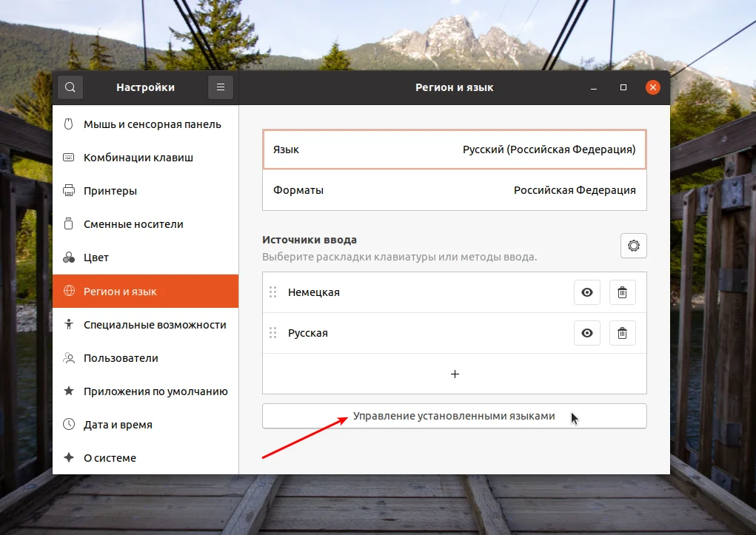This screenshot has width=756, height=535.
Task: Add a new input source with plus
Action: point(454,374)
